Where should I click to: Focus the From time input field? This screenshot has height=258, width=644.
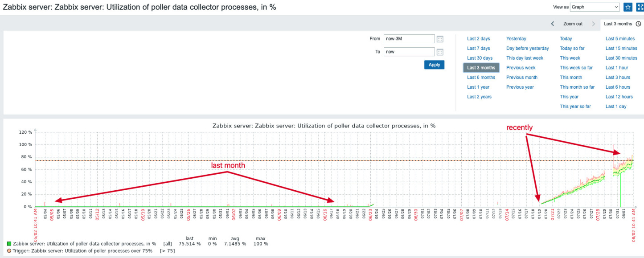(409, 39)
